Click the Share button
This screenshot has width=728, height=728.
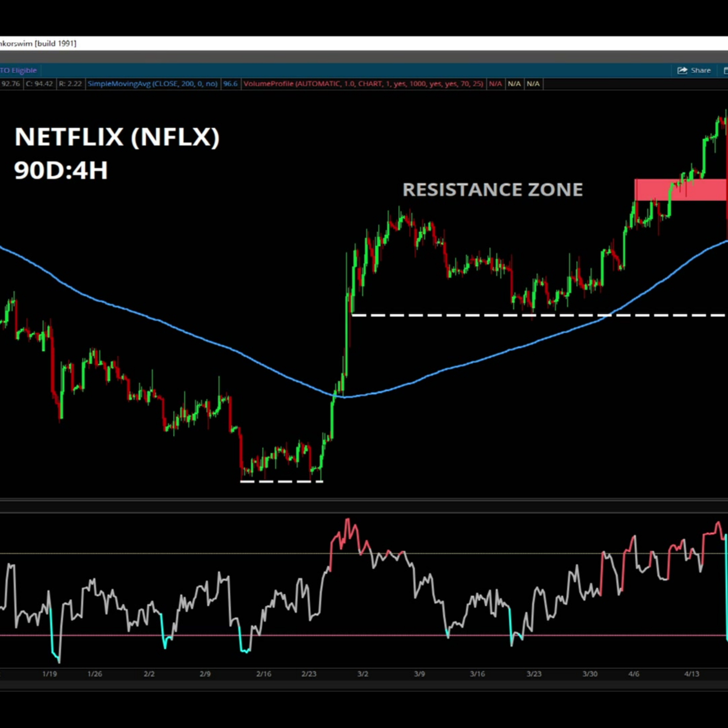point(694,70)
